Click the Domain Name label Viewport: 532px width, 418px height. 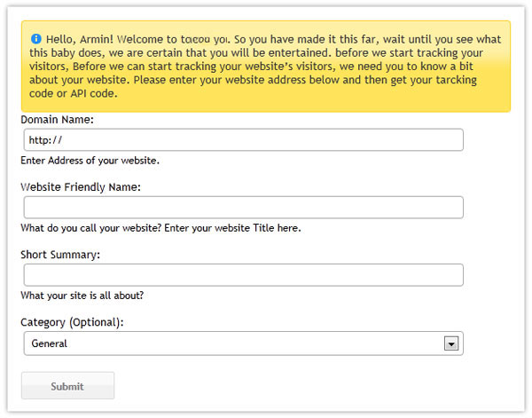[x=57, y=120]
